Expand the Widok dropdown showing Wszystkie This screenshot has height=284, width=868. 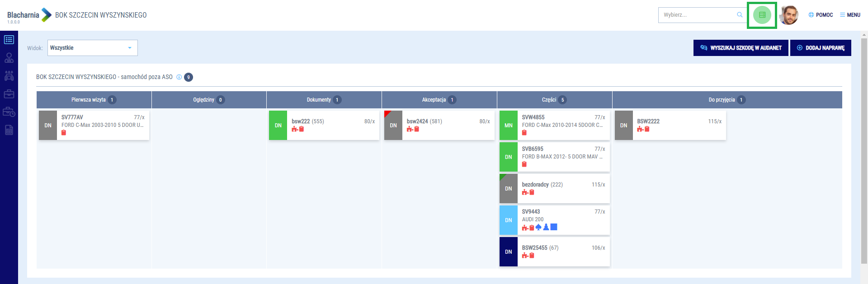(92, 48)
